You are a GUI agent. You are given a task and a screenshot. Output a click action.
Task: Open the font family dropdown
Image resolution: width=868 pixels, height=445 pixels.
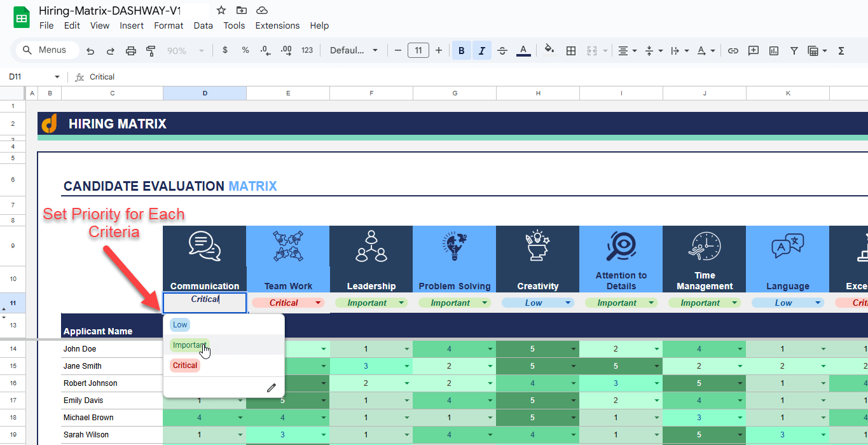coord(354,50)
